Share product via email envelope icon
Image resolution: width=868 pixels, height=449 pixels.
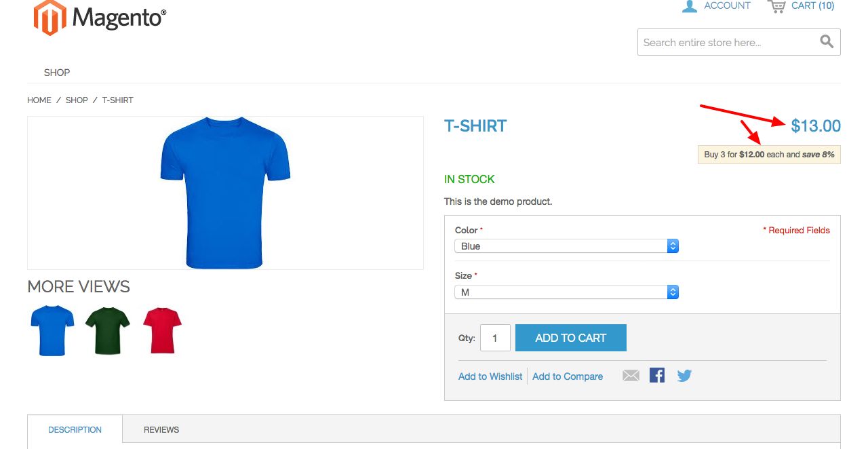631,376
